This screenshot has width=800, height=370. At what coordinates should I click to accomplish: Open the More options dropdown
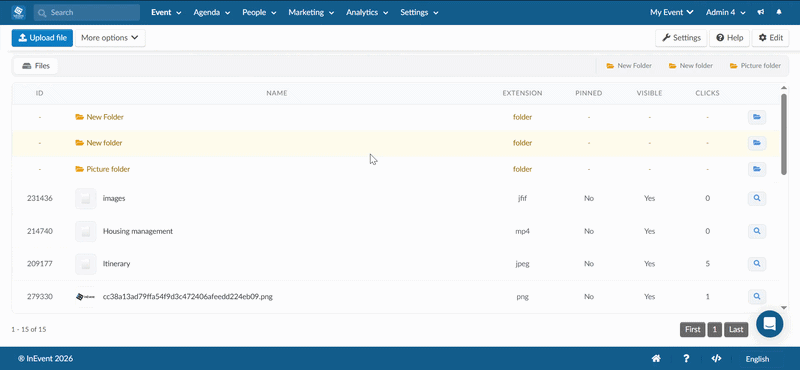click(110, 38)
